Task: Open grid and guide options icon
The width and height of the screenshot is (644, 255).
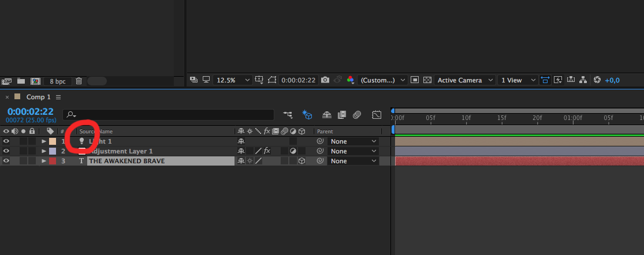Action: (259, 80)
